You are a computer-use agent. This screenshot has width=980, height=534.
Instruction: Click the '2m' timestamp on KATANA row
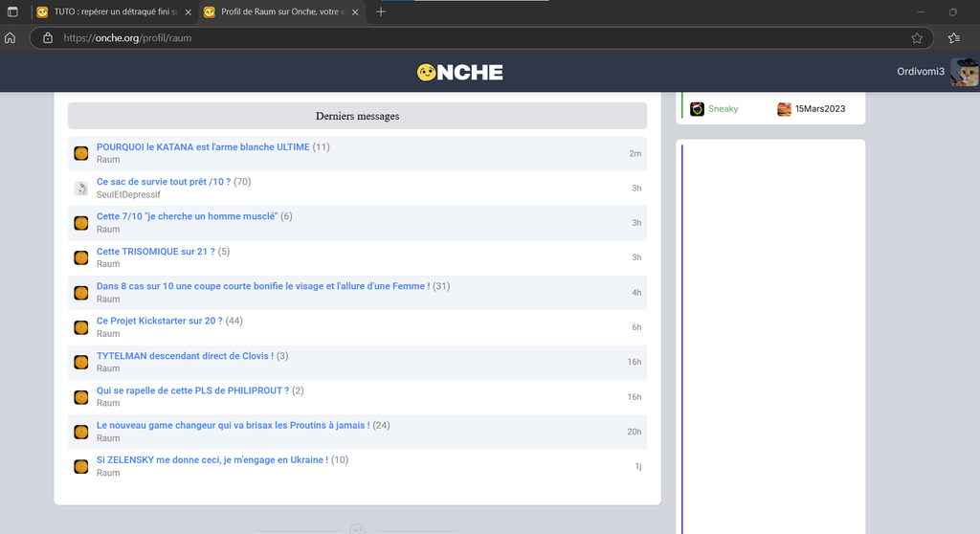[x=635, y=154]
